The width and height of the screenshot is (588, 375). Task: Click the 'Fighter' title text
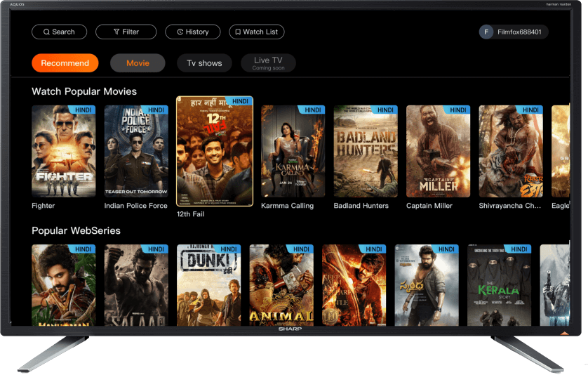(43, 206)
